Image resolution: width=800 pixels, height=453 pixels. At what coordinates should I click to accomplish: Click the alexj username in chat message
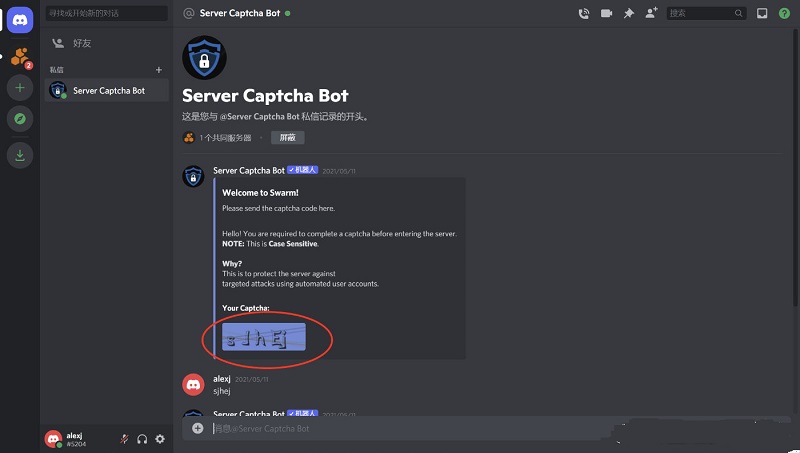click(x=222, y=379)
